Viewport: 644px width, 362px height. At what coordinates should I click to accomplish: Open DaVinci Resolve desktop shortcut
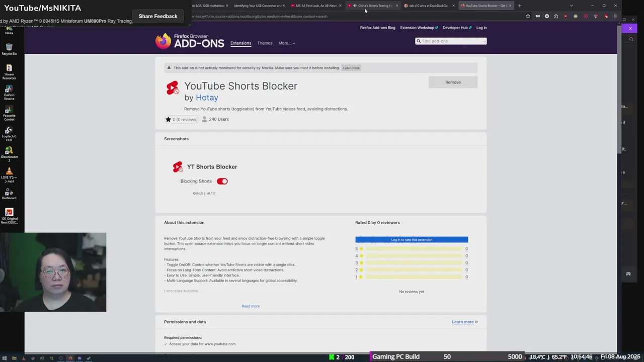[x=9, y=93]
